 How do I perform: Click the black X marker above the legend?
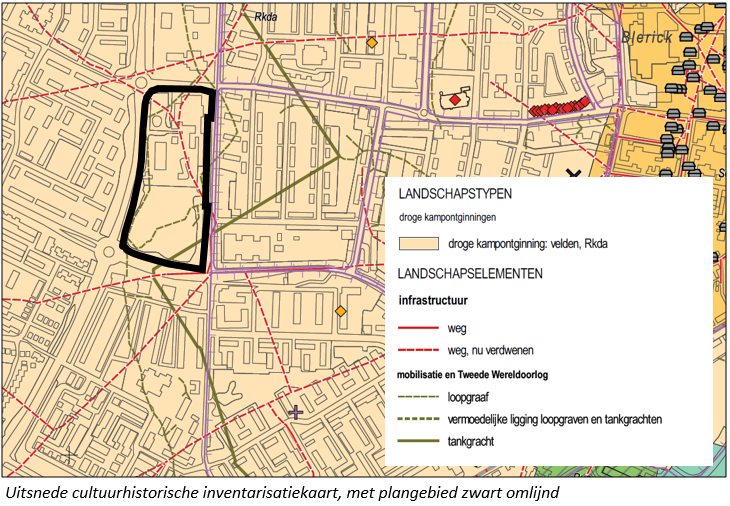574,174
